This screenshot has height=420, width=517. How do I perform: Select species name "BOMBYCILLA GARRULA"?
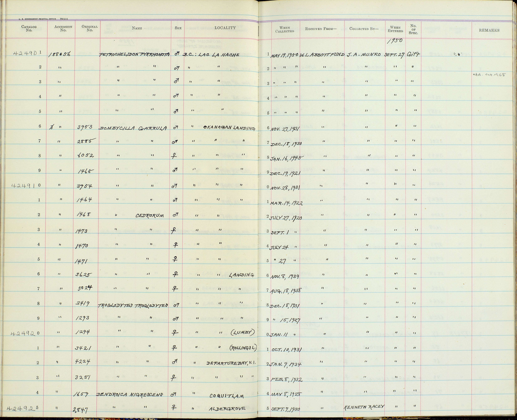pyautogui.click(x=133, y=128)
